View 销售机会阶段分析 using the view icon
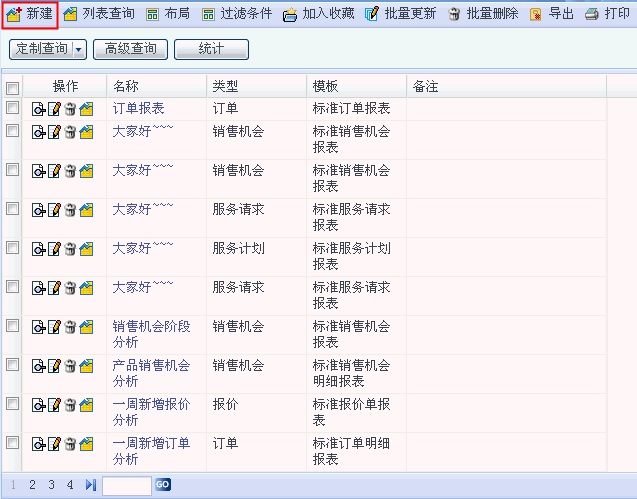 tap(39, 327)
